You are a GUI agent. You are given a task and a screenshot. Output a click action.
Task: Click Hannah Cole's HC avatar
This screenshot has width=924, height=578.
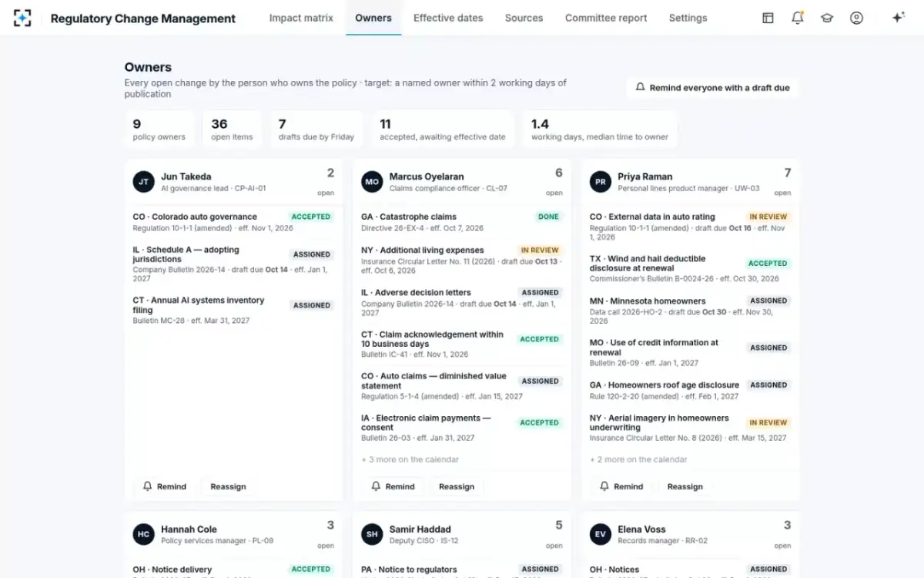coord(143,535)
